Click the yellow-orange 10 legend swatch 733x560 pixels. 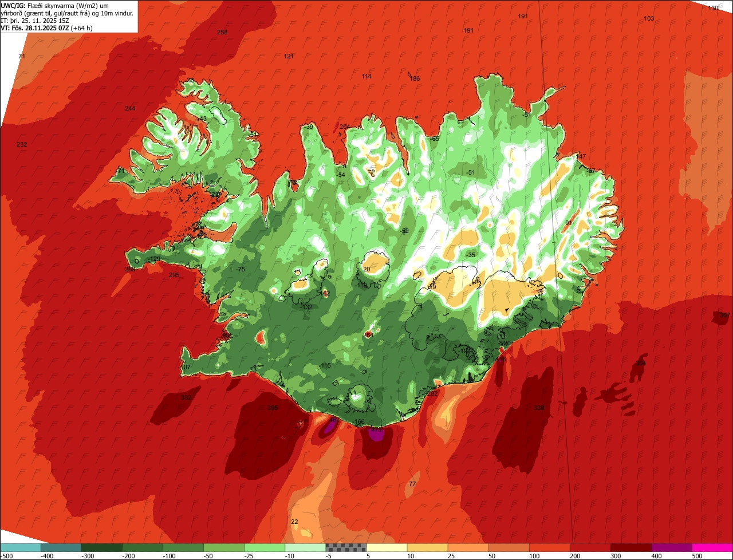click(427, 547)
